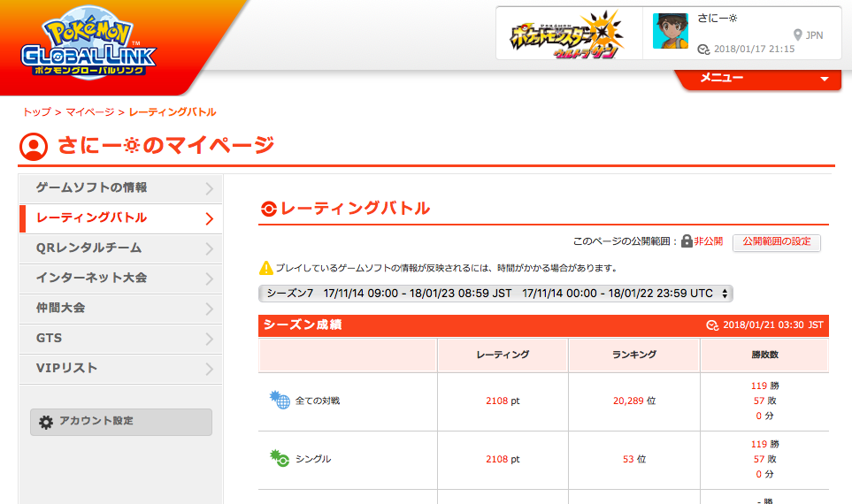Click レーティング column header
This screenshot has height=504, width=852.
(503, 355)
